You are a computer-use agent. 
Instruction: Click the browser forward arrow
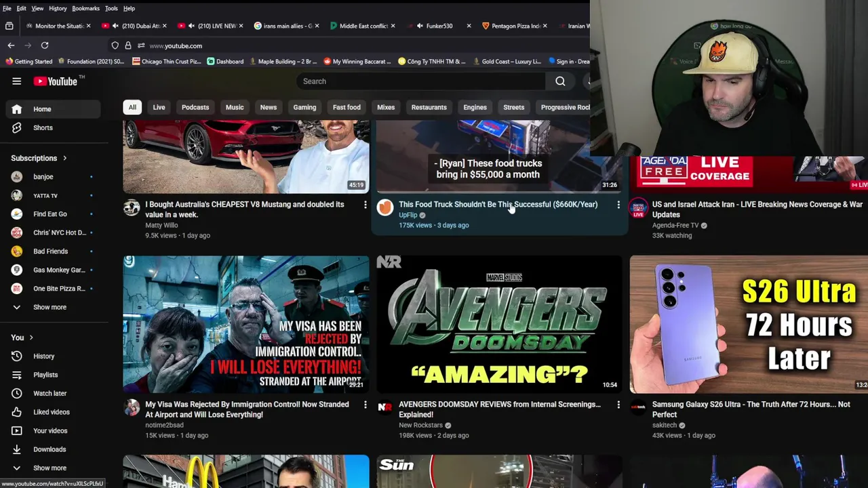pos(28,45)
